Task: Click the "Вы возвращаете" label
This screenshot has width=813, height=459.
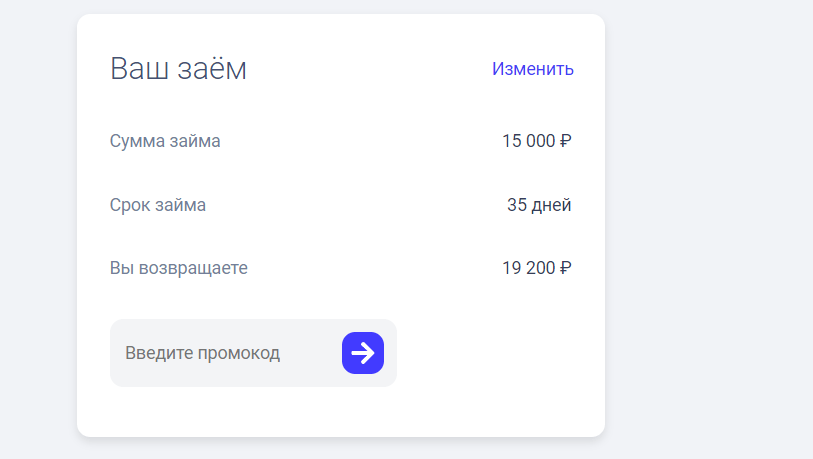Action: point(178,268)
